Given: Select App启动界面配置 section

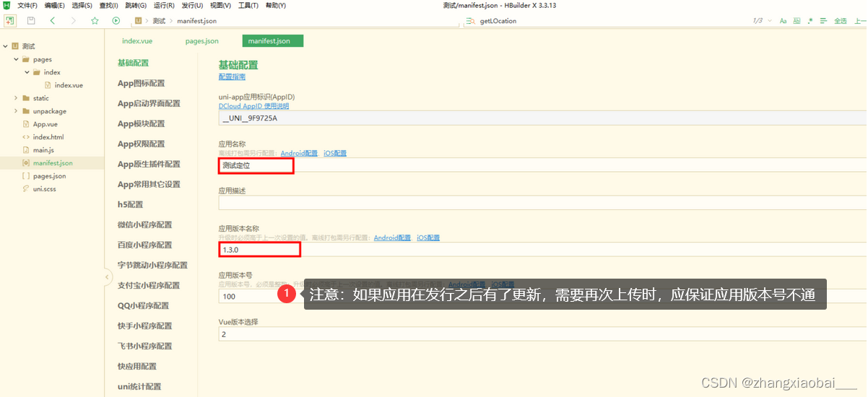Looking at the screenshot, I should coord(149,103).
